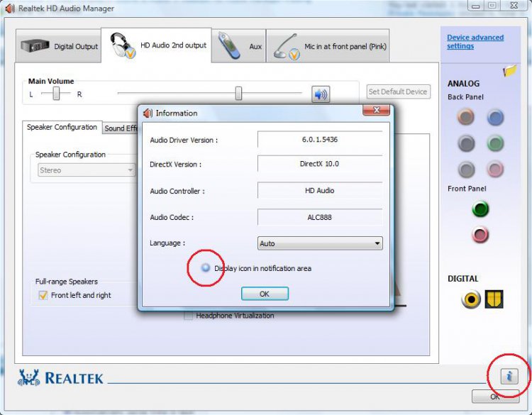
Task: Click the L-R balance slider handle
Action: [x=56, y=94]
